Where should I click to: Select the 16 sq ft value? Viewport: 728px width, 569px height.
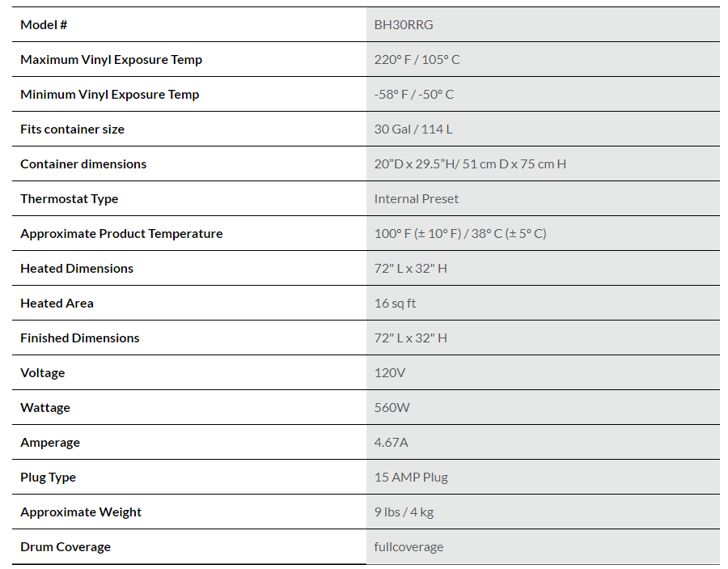(395, 304)
